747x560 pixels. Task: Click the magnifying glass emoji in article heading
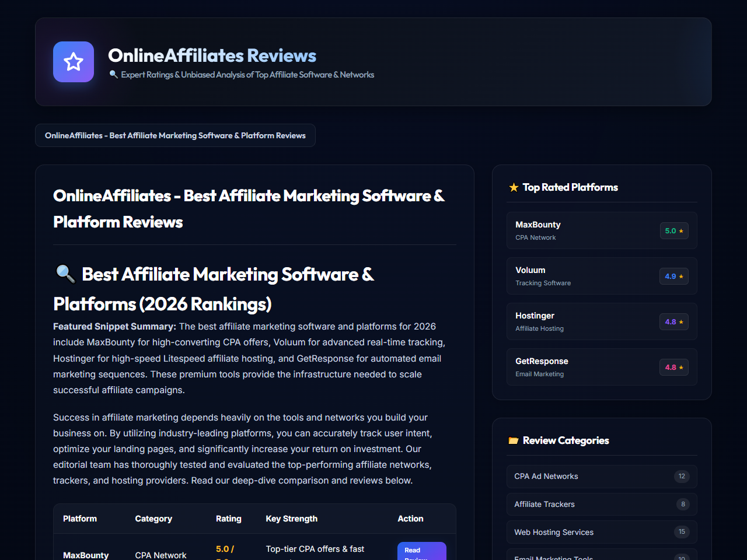point(65,274)
